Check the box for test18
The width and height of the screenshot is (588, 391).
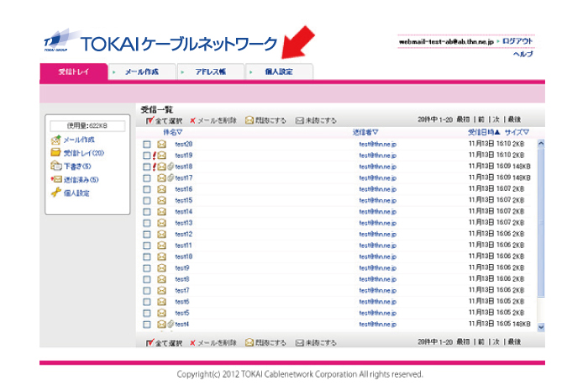coord(147,166)
